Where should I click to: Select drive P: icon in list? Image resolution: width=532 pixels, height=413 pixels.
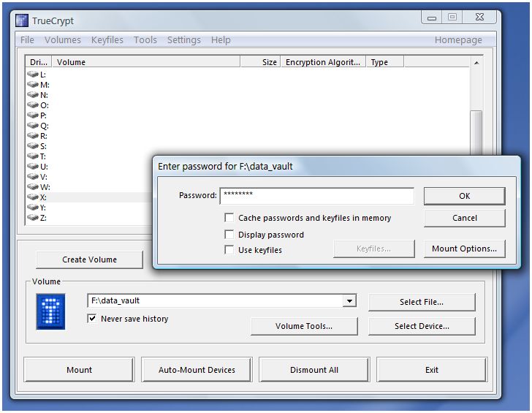point(33,115)
